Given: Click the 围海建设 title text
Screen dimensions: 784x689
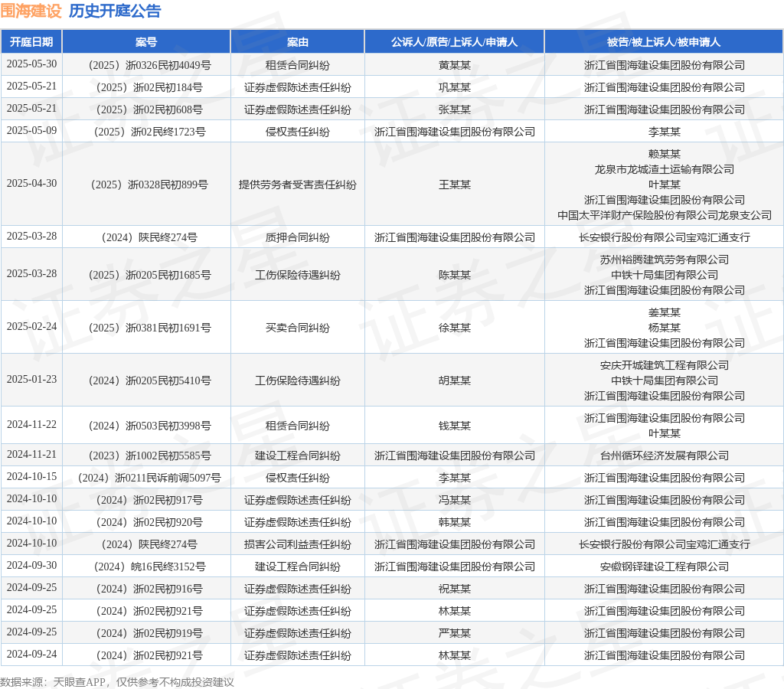Looking at the screenshot, I should [x=31, y=11].
